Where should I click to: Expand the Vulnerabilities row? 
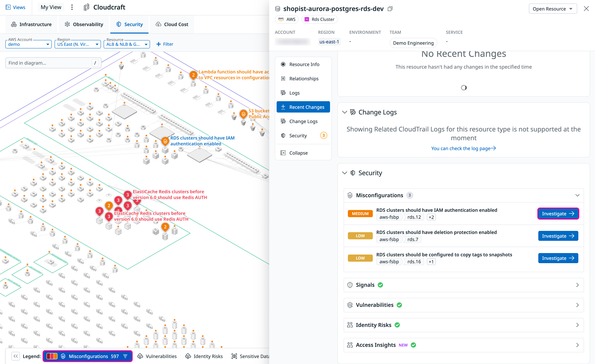coord(464,305)
